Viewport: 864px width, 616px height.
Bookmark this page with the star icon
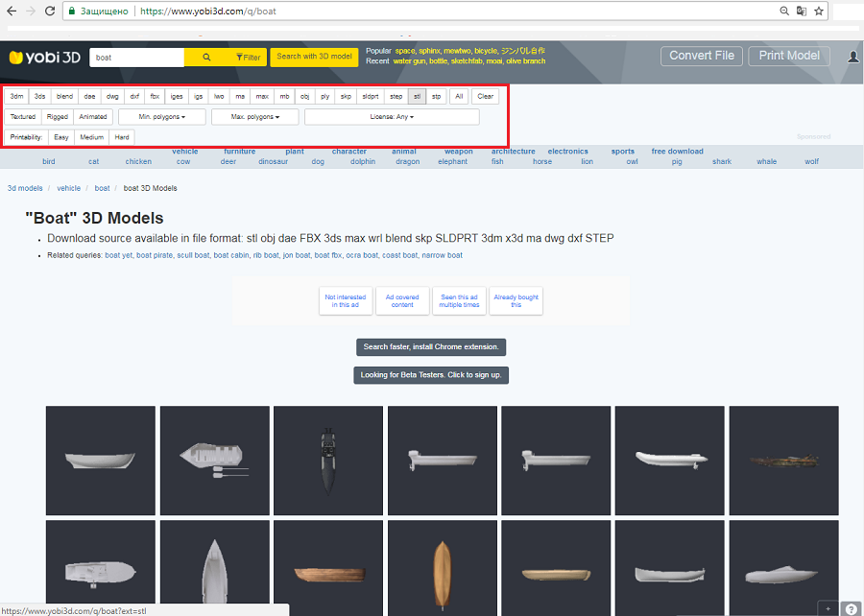tap(819, 12)
